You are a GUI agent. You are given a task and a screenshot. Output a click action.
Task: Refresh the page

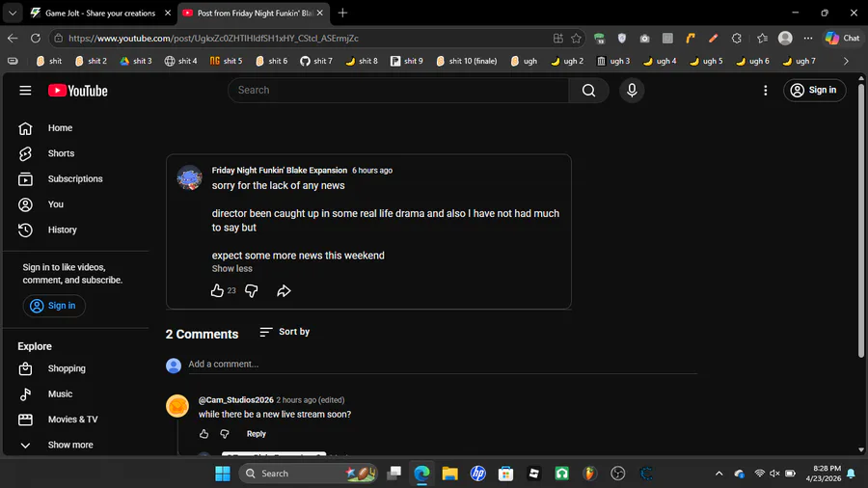click(36, 39)
